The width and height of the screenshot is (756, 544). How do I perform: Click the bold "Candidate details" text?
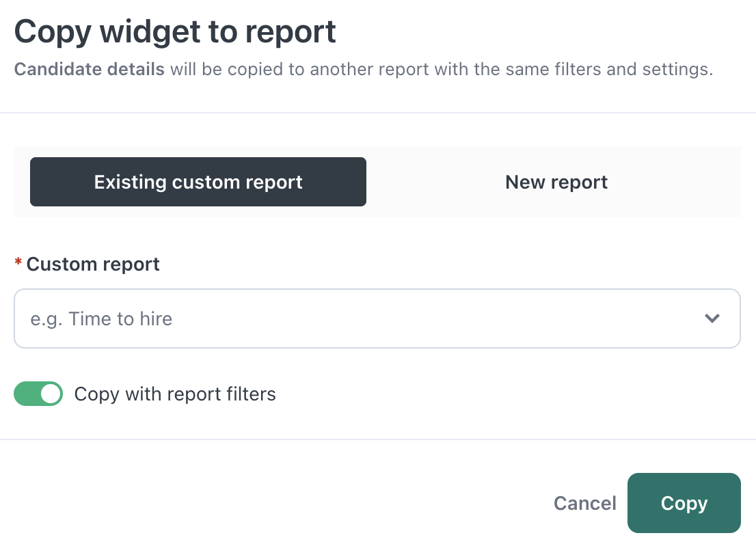[90, 70]
